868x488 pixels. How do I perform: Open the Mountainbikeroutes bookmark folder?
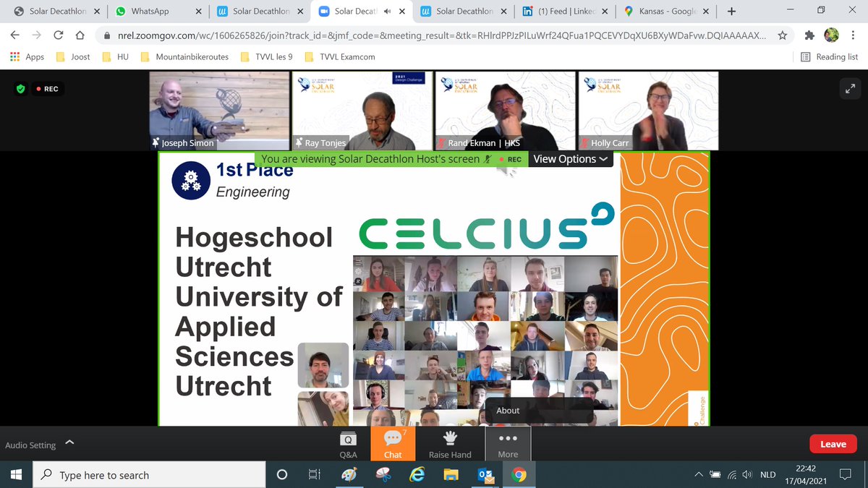[x=184, y=56]
